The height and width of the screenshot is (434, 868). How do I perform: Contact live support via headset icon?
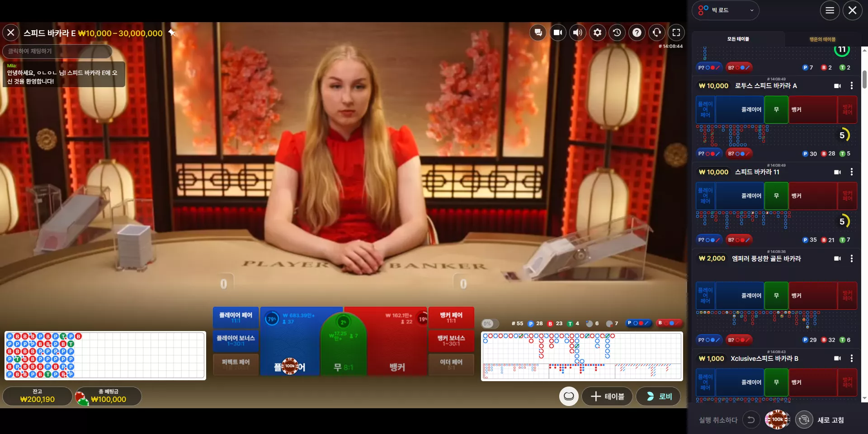[x=657, y=33]
